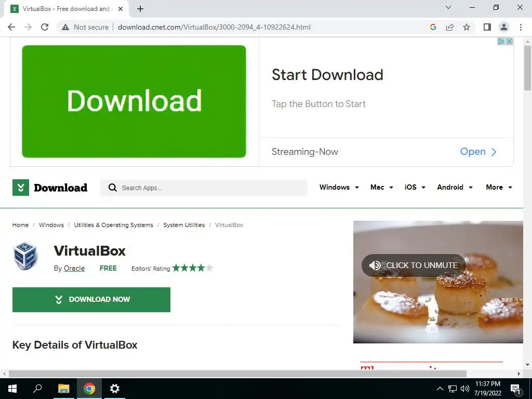The height and width of the screenshot is (399, 532).
Task: Open the notification center icon
Action: click(515, 389)
